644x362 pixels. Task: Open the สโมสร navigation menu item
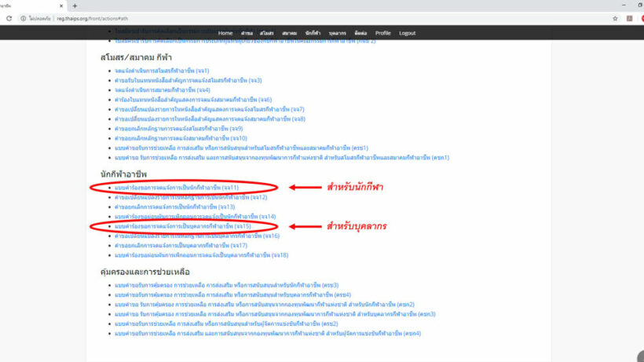[267, 33]
